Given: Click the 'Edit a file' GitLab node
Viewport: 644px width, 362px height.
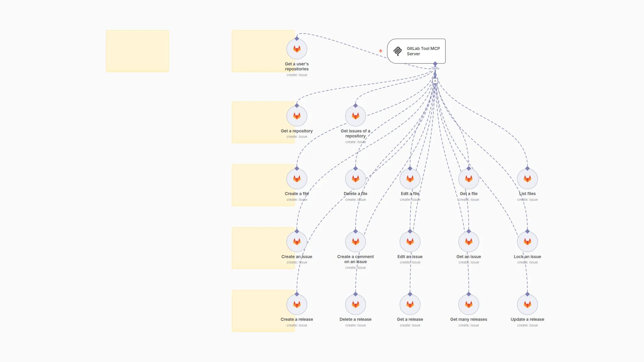Looking at the screenshot, I should point(410,179).
